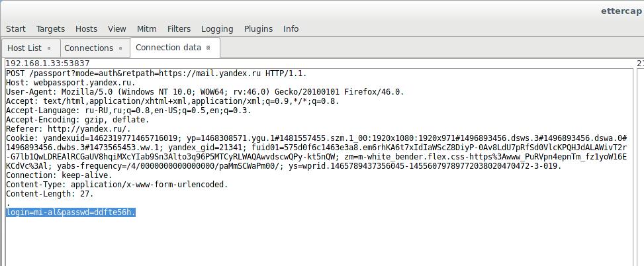Image resolution: width=644 pixels, height=266 pixels.
Task: Close the Connection data tab
Action: (x=208, y=48)
